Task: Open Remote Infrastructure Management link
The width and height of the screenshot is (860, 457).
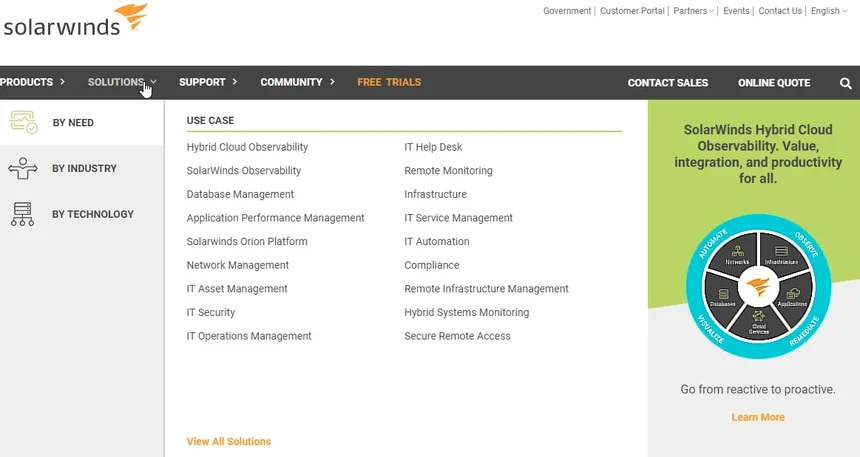Action: [486, 289]
